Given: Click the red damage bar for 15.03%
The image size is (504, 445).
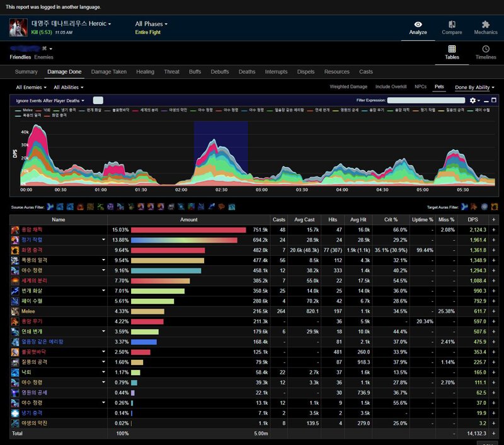Looking at the screenshot, I should pos(188,230).
